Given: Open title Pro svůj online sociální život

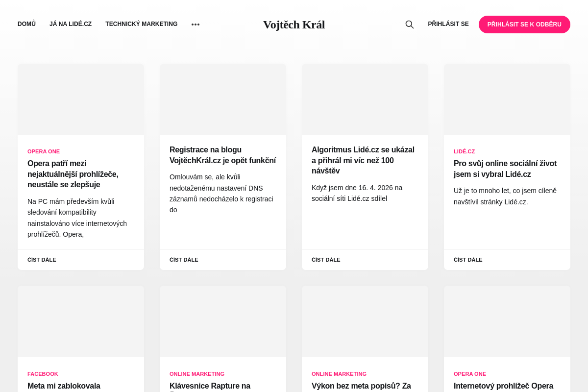Looking at the screenshot, I should [x=505, y=169].
